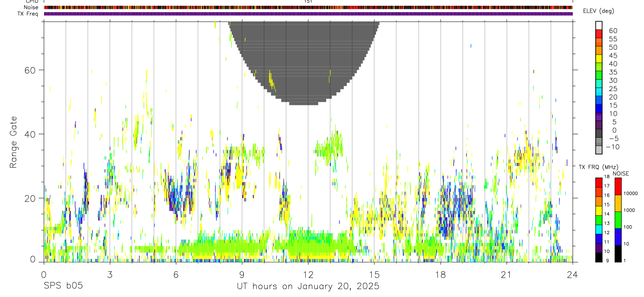Pick the white top segment of the ELEV colorbar
644x297 pixels.
tap(599, 25)
